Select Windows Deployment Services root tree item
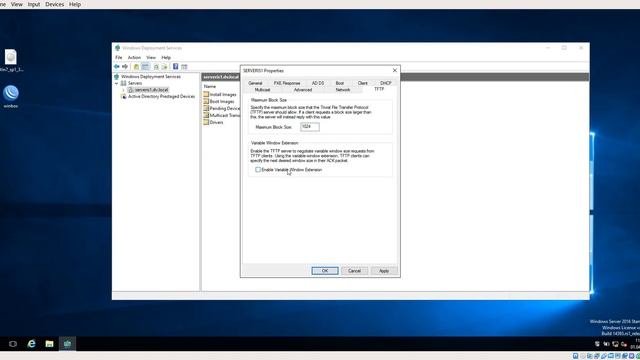 151,76
